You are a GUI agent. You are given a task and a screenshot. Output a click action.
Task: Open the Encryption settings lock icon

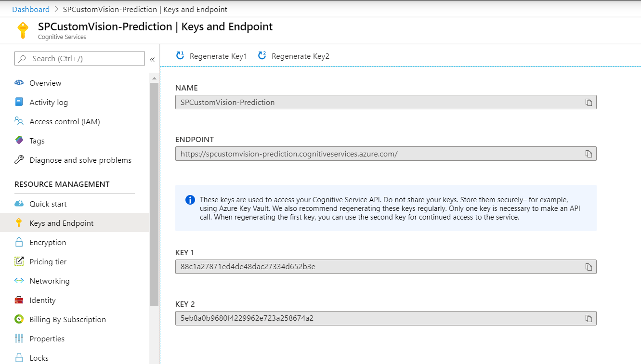(19, 242)
